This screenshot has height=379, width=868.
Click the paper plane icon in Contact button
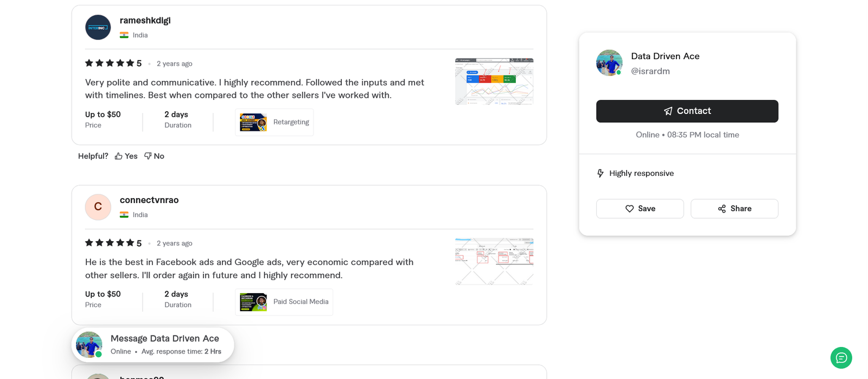667,111
